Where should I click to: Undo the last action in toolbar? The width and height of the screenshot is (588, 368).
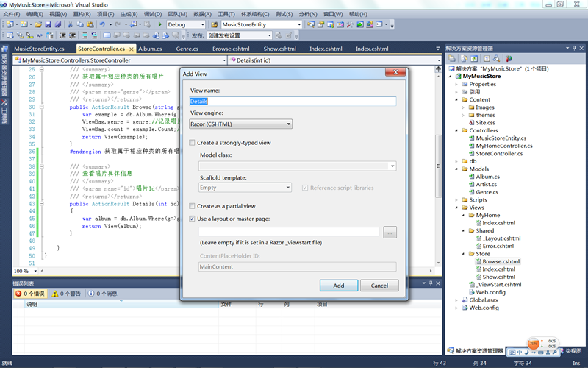(102, 24)
